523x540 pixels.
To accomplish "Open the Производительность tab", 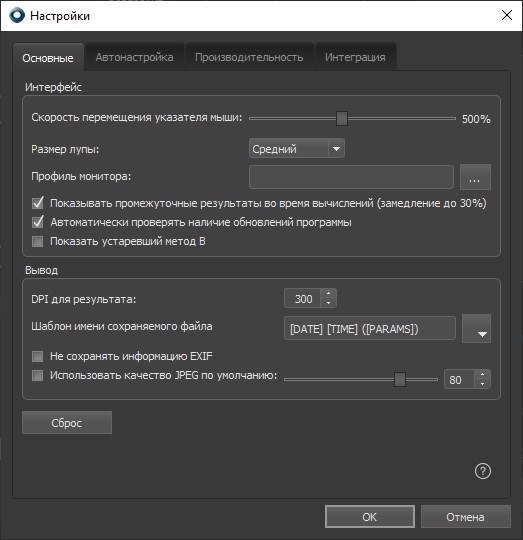I will click(x=249, y=57).
